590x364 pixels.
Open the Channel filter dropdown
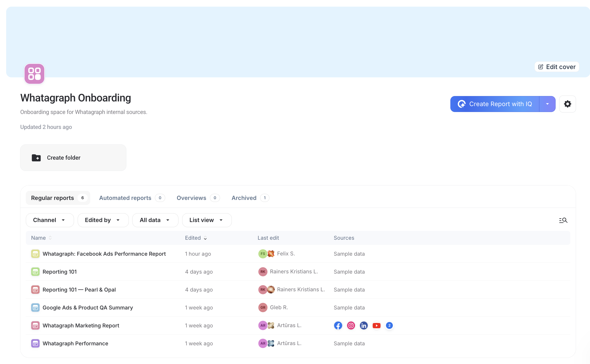pyautogui.click(x=50, y=220)
